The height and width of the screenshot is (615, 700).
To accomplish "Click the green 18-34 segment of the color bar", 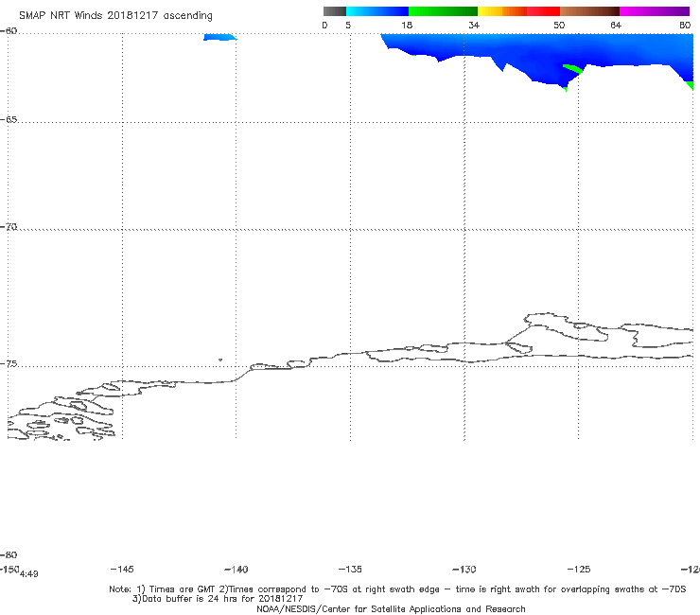I will (x=444, y=11).
